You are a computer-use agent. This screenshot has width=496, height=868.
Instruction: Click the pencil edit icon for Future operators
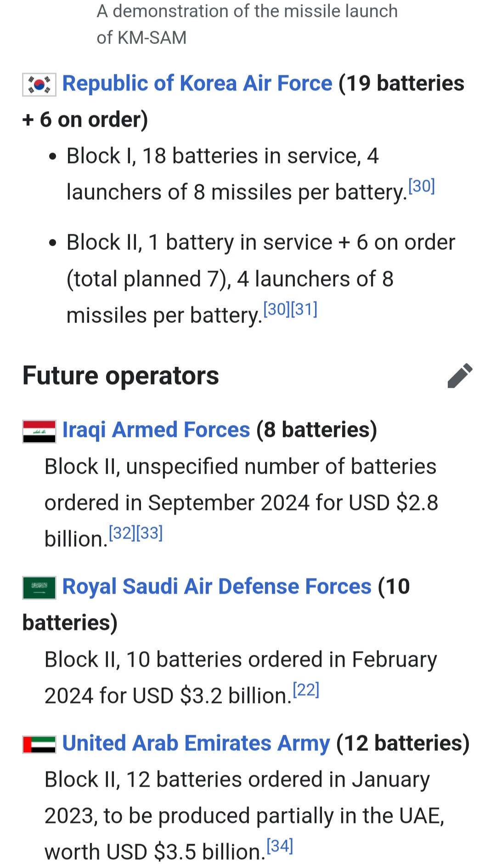[460, 376]
